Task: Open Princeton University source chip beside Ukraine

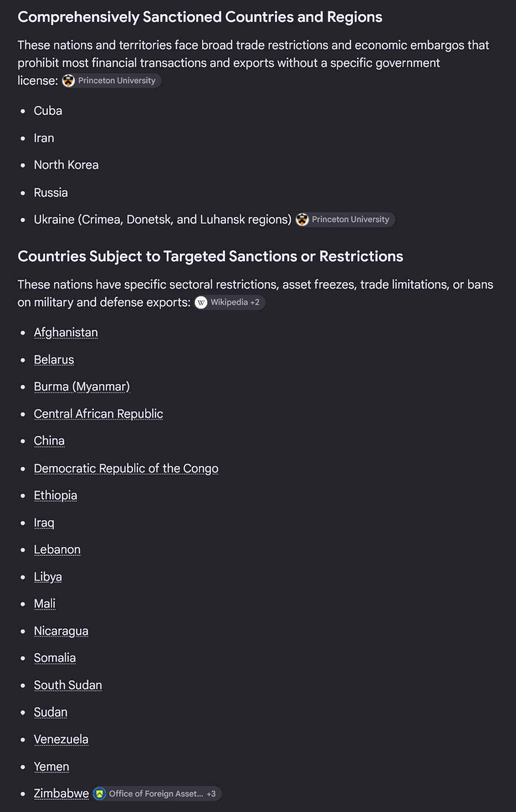Action: [345, 219]
